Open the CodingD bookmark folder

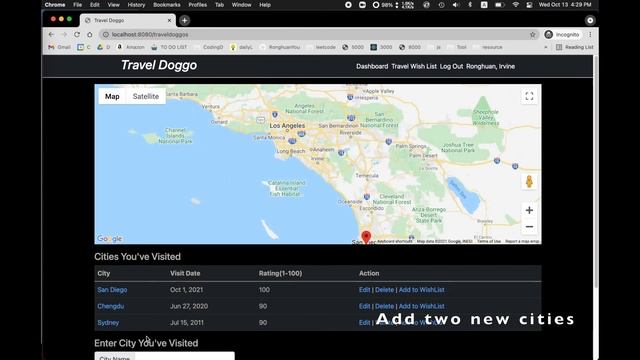(x=209, y=47)
